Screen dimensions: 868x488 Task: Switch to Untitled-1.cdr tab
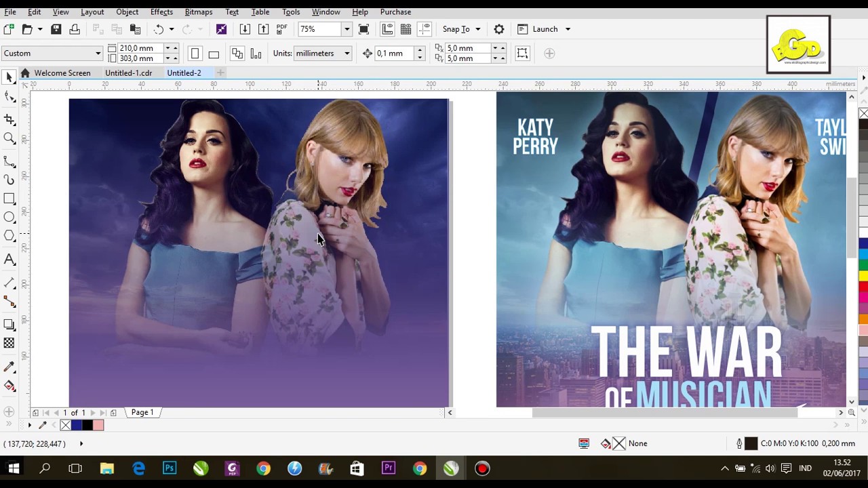click(x=128, y=73)
